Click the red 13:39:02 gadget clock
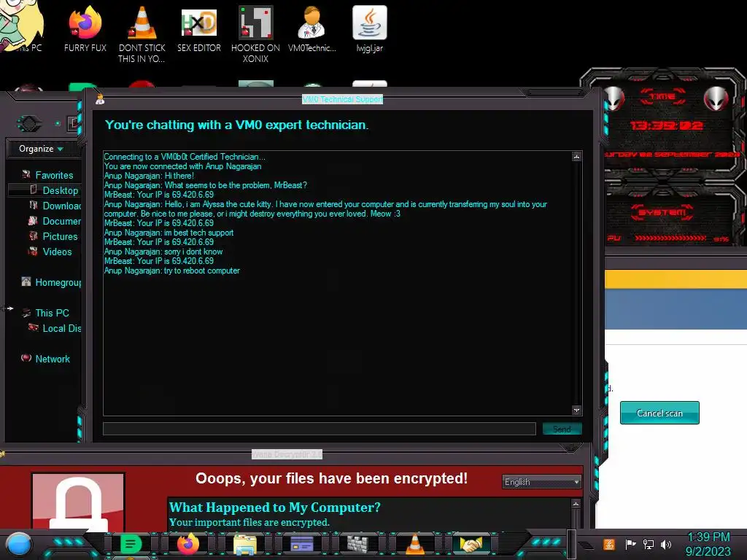 (666, 125)
